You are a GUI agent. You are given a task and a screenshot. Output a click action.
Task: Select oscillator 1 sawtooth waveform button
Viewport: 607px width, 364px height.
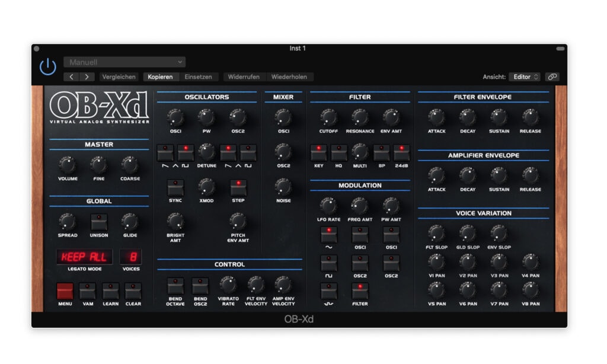pos(165,153)
